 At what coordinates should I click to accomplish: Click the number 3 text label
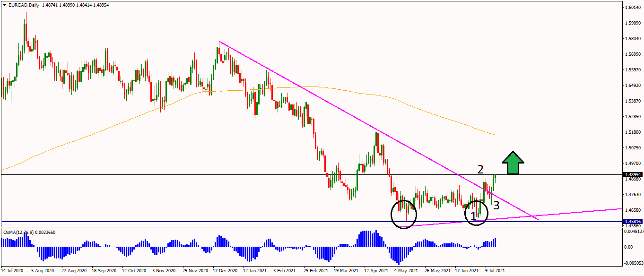click(x=496, y=205)
